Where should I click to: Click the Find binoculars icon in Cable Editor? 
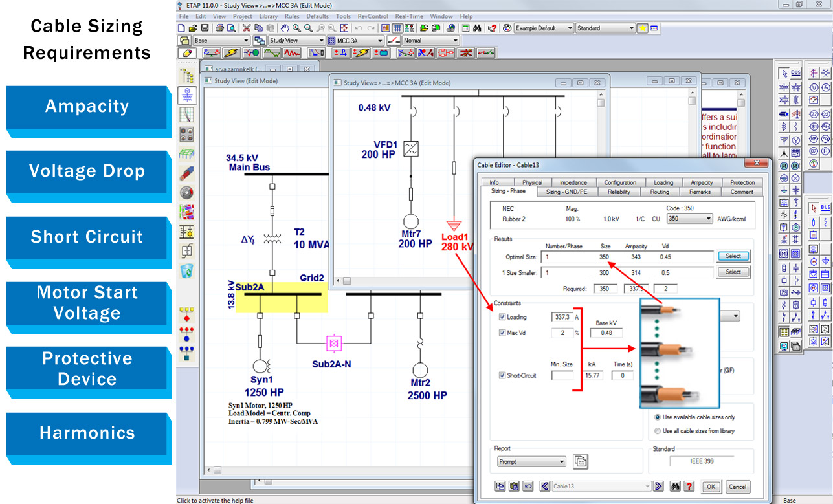click(674, 487)
